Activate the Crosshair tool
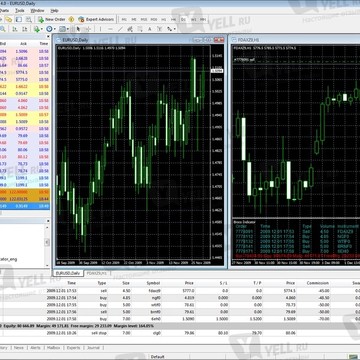Image resolution: width=360 pixels, height=360 pixels. click(x=87, y=29)
